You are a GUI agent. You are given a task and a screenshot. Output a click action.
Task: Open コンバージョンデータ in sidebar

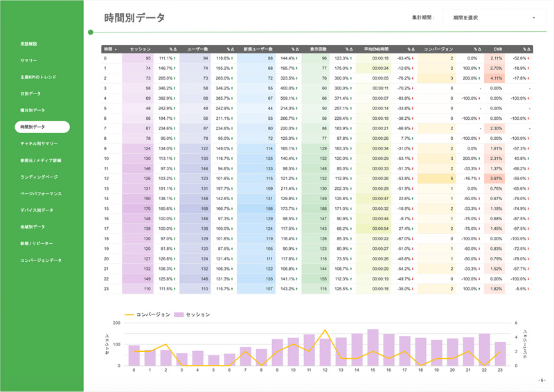pyautogui.click(x=41, y=260)
